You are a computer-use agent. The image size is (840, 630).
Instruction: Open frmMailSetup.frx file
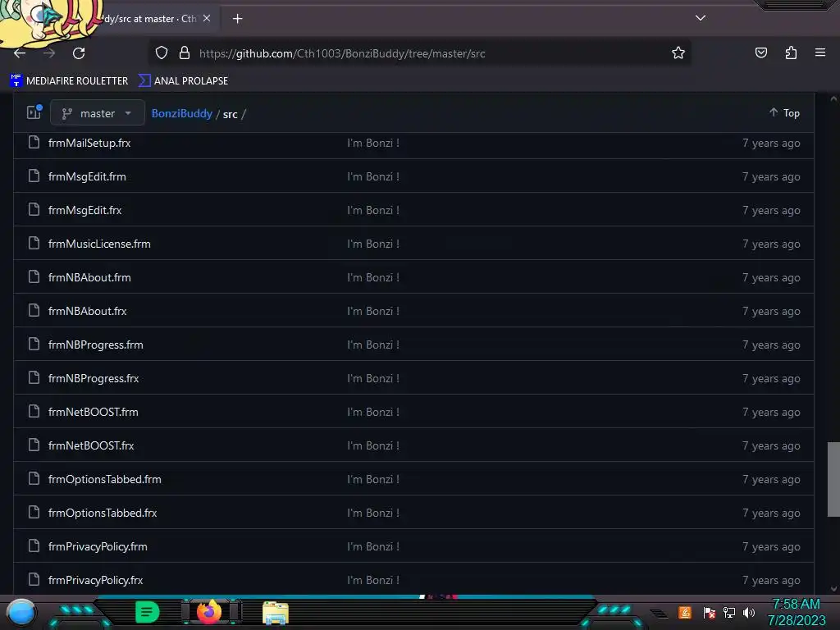[89, 143]
